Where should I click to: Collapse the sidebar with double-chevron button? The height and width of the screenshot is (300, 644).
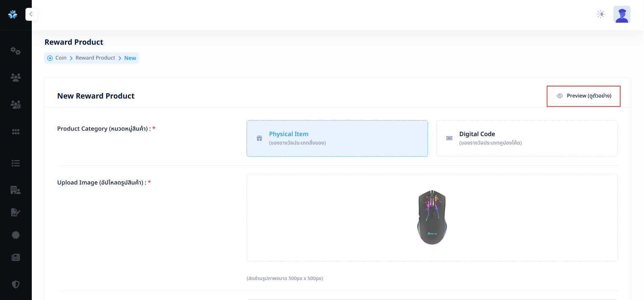(31, 14)
